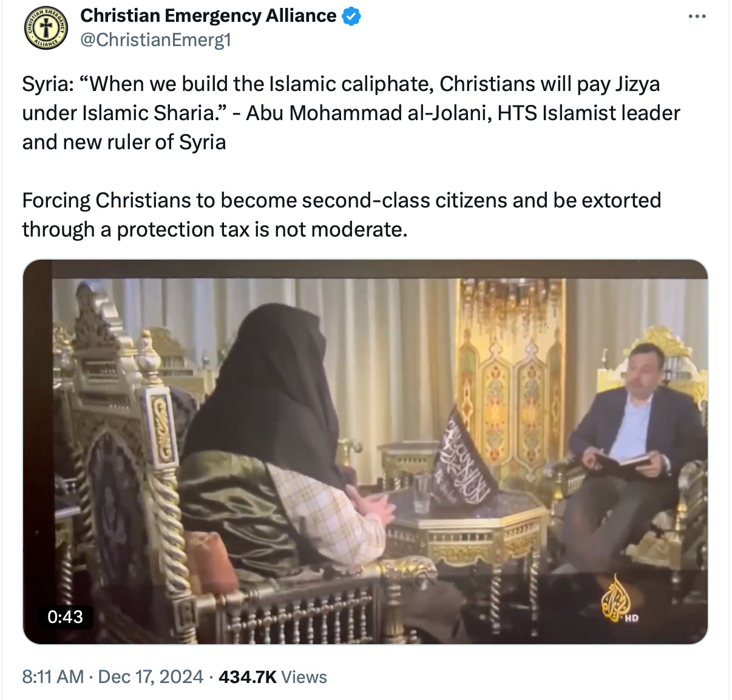Open the 8:11 AM · Dec 17, 2024 timestamp
The height and width of the screenshot is (700, 732).
113,677
